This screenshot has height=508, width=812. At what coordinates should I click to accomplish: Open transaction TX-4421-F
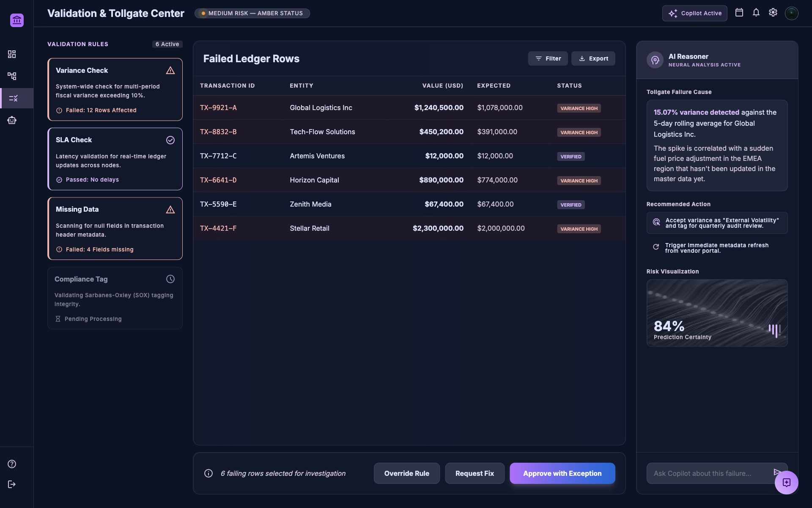click(x=218, y=228)
